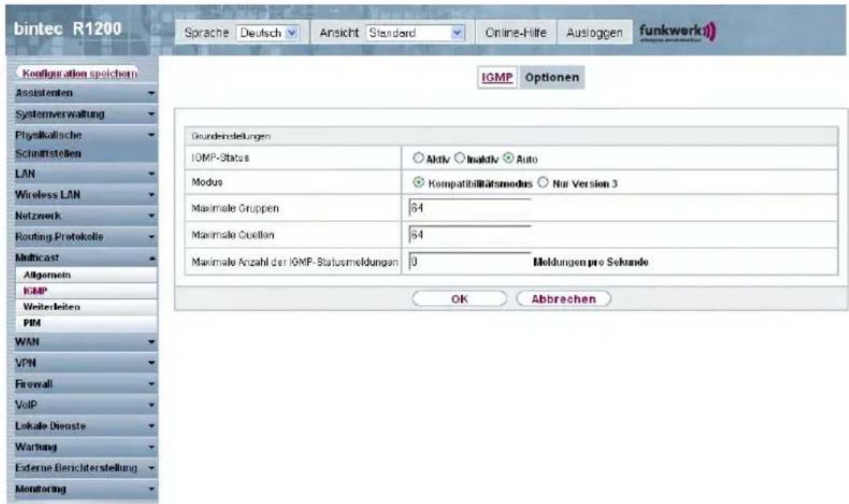The width and height of the screenshot is (849, 504).
Task: Click the Meldungen pro Sekunde text
Action: pos(590,262)
